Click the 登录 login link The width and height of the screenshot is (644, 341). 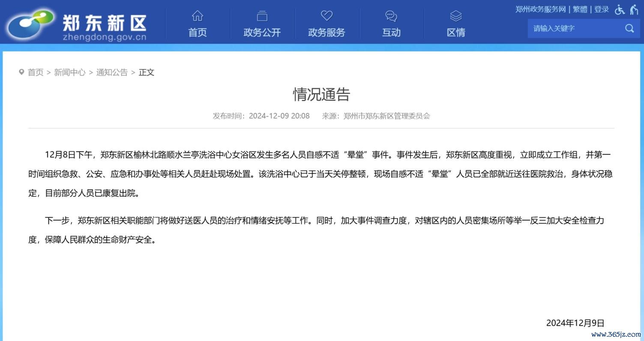click(601, 9)
